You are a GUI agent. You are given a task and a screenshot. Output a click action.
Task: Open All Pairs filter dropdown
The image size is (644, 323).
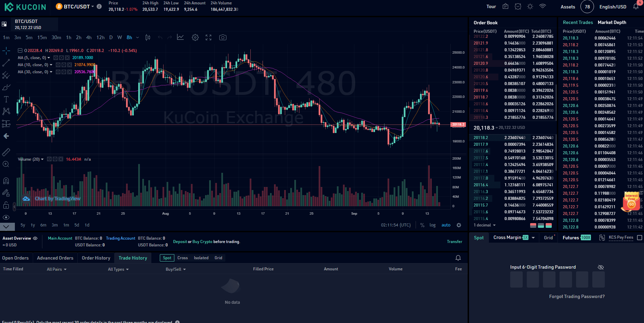pyautogui.click(x=56, y=269)
